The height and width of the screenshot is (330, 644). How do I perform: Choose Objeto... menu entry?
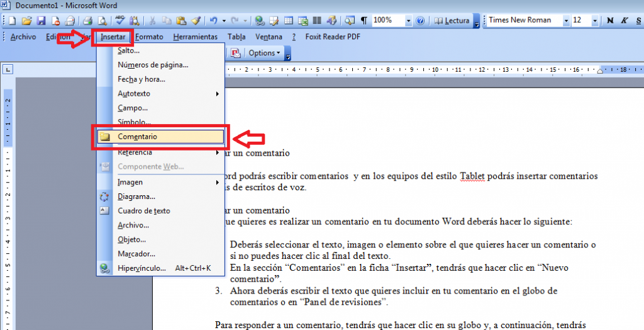click(161, 239)
